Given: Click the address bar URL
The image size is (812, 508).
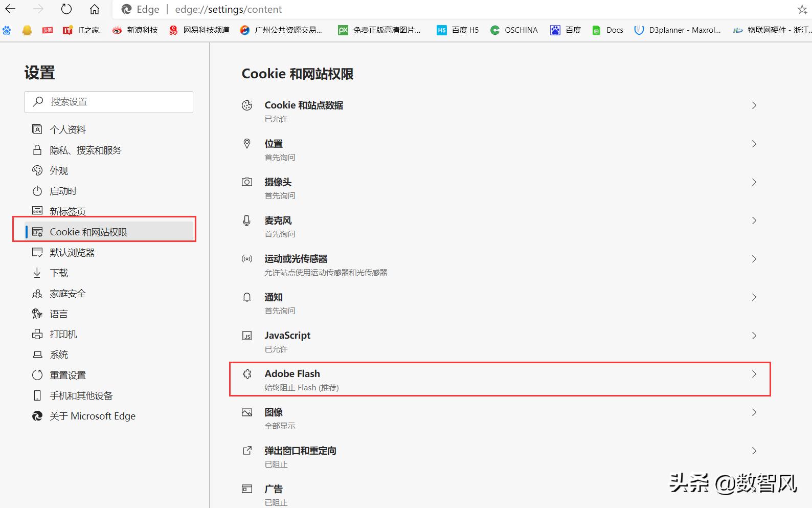Looking at the screenshot, I should click(229, 9).
